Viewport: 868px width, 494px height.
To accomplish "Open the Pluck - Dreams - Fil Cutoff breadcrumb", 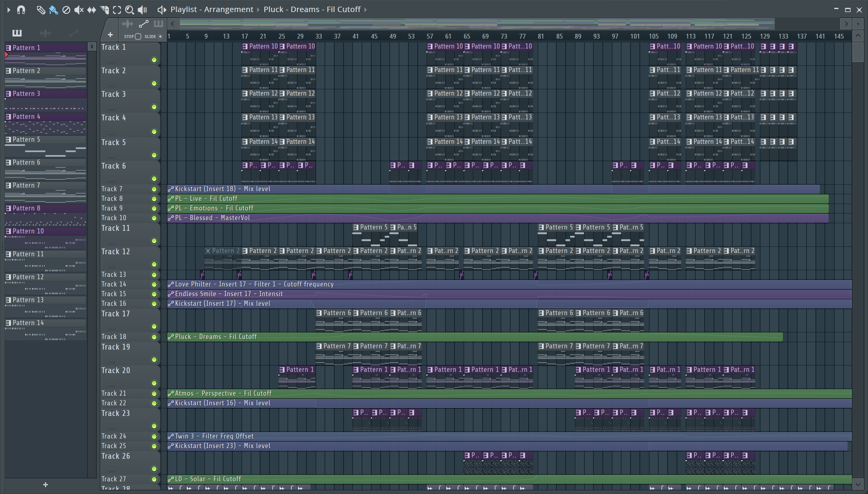I will tap(312, 10).
